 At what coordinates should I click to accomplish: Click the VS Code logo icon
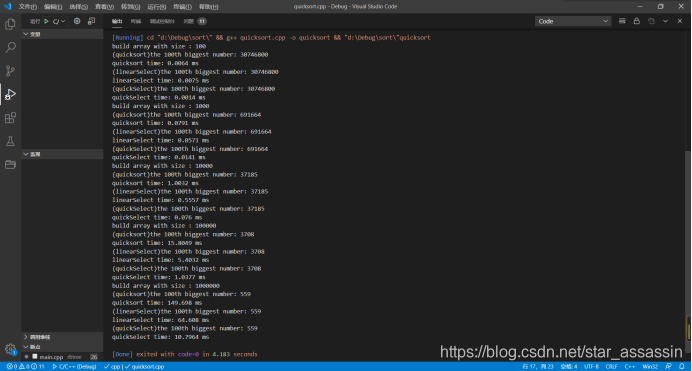(x=8, y=7)
